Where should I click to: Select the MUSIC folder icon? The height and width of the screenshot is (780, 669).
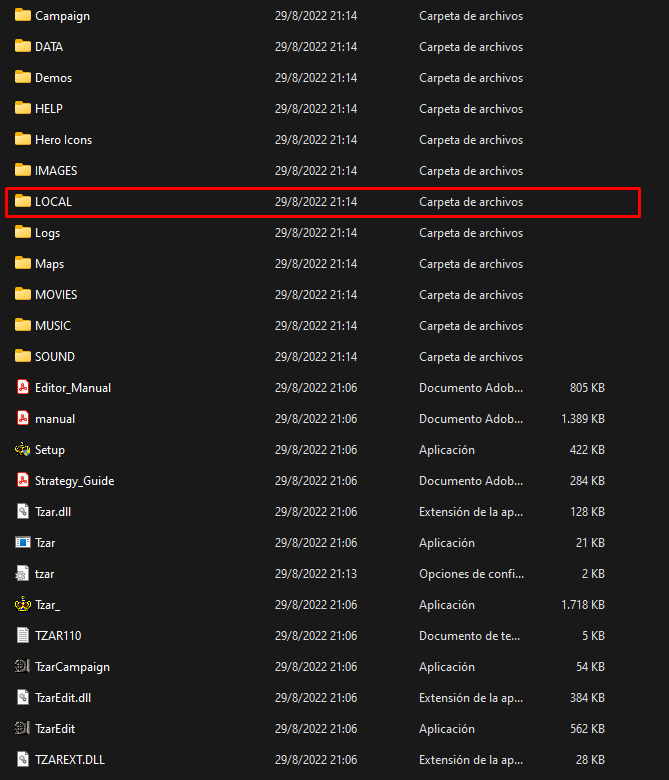click(x=23, y=325)
